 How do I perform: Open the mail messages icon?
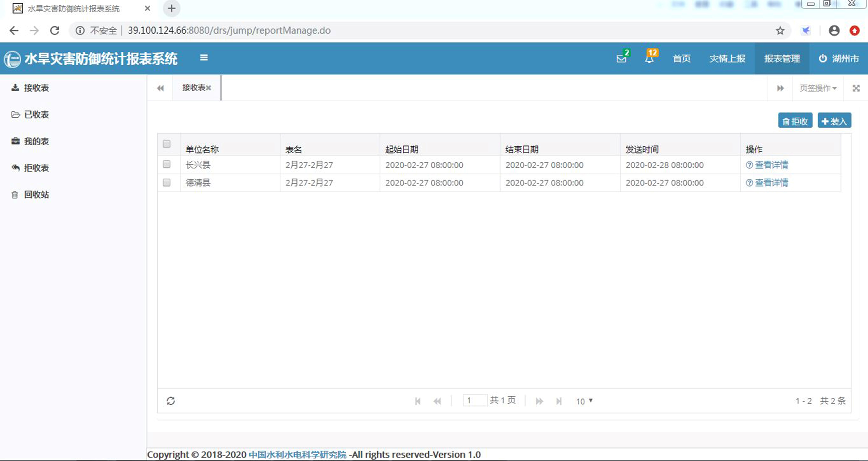pos(621,59)
